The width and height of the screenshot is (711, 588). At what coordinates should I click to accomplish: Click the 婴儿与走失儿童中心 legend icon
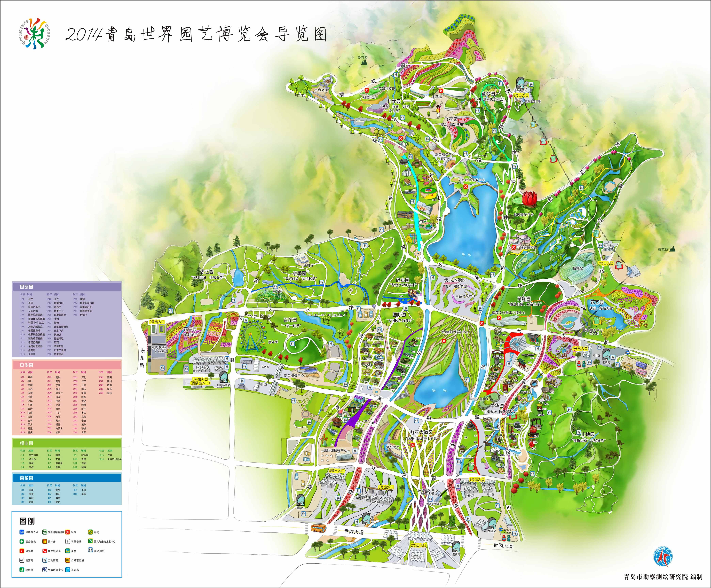point(90,541)
